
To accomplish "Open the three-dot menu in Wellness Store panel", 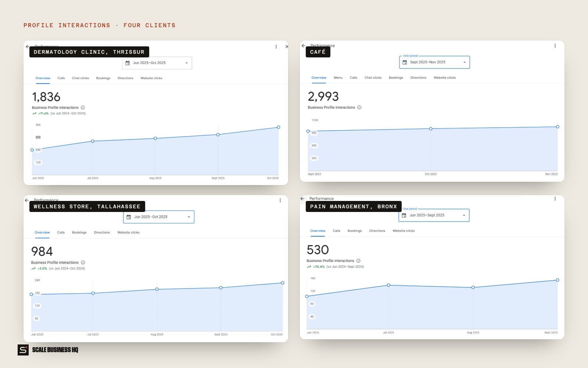I will (280, 200).
